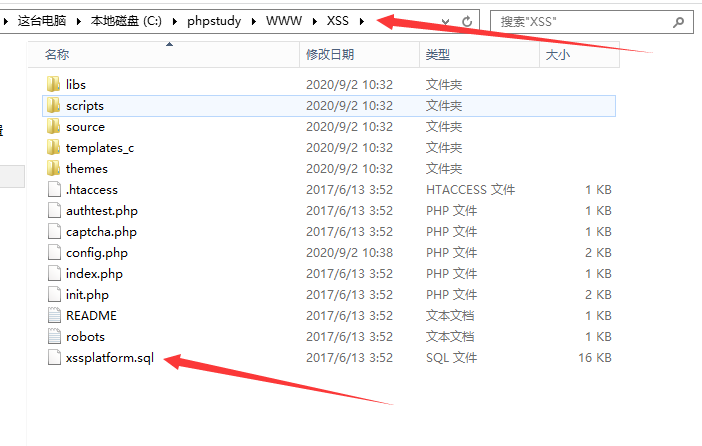
Task: Select the scripts folder icon
Action: coord(54,106)
